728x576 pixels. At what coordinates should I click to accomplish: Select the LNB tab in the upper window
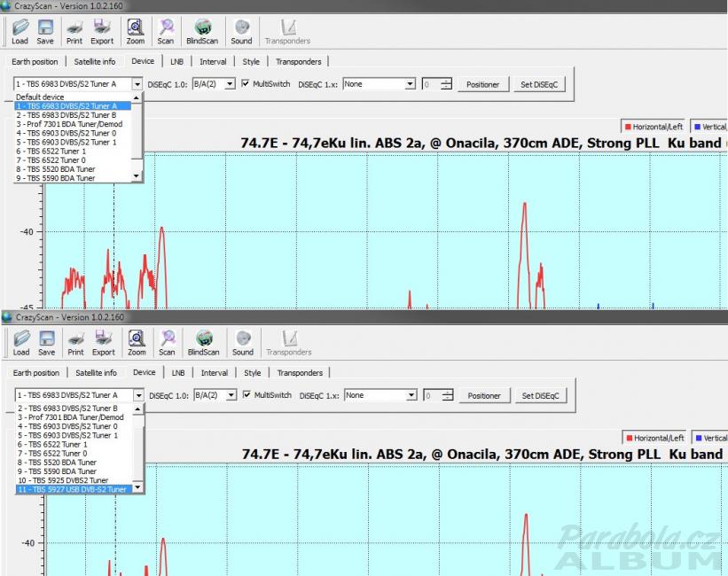[176, 62]
